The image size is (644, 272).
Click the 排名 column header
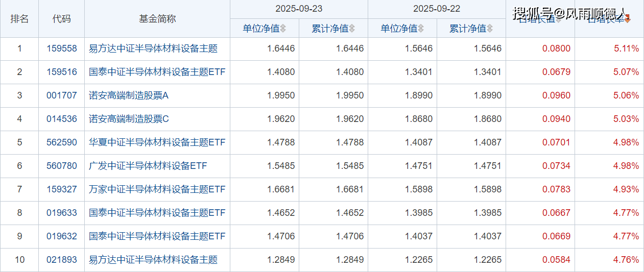(19, 19)
